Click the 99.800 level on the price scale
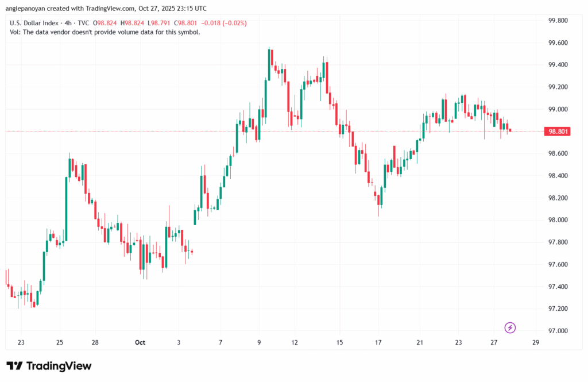 [x=558, y=21]
